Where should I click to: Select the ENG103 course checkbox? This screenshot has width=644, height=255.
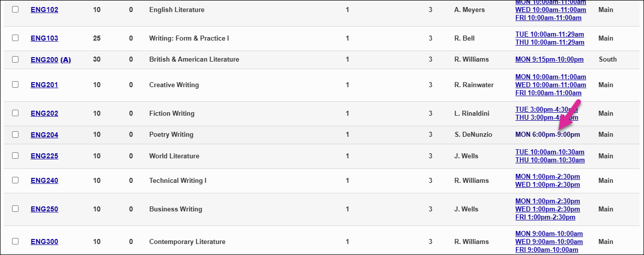click(15, 38)
